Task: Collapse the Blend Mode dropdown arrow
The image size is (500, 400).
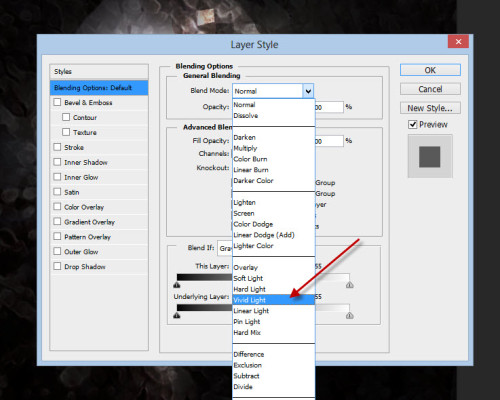Action: (308, 91)
